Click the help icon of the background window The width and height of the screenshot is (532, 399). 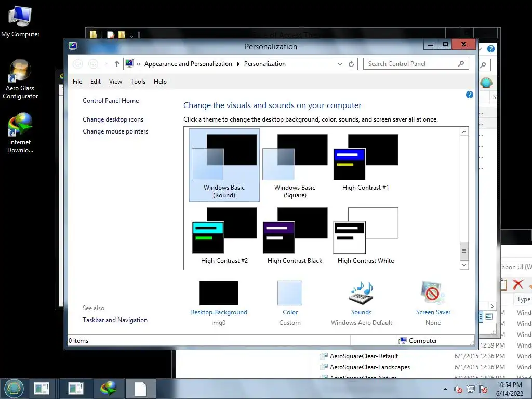pos(490,49)
